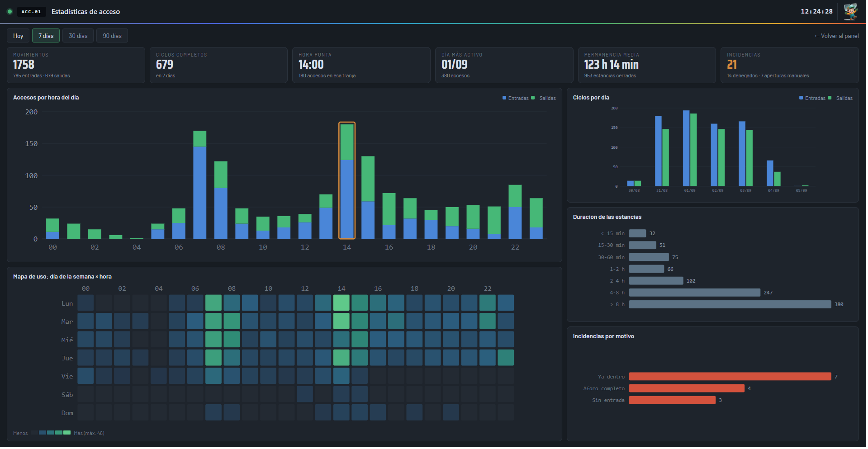
Task: Click the 'Aforo completo' incident bar
Action: (687, 388)
